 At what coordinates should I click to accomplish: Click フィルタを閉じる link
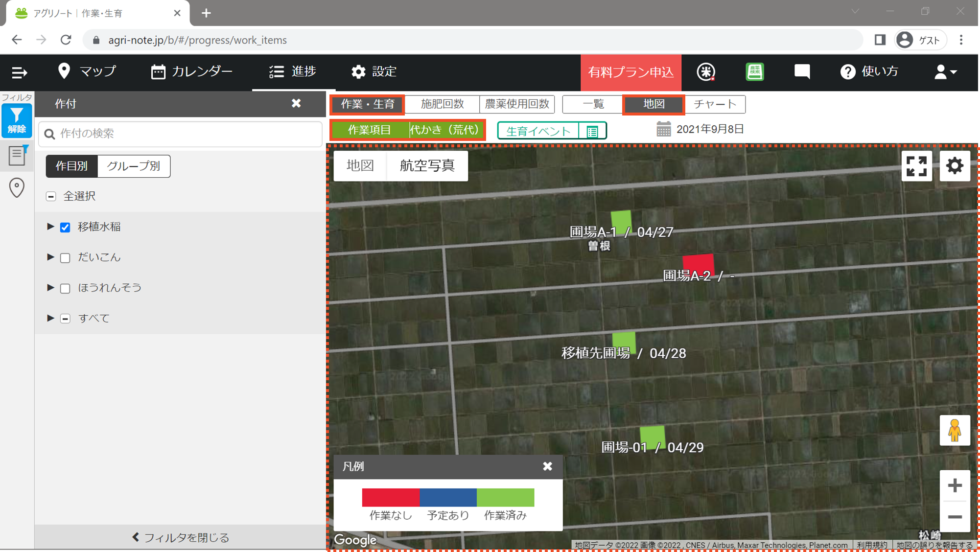181,537
